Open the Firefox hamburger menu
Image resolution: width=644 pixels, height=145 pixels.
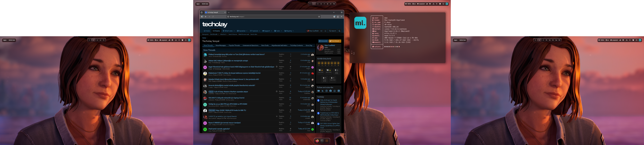coord(341,16)
